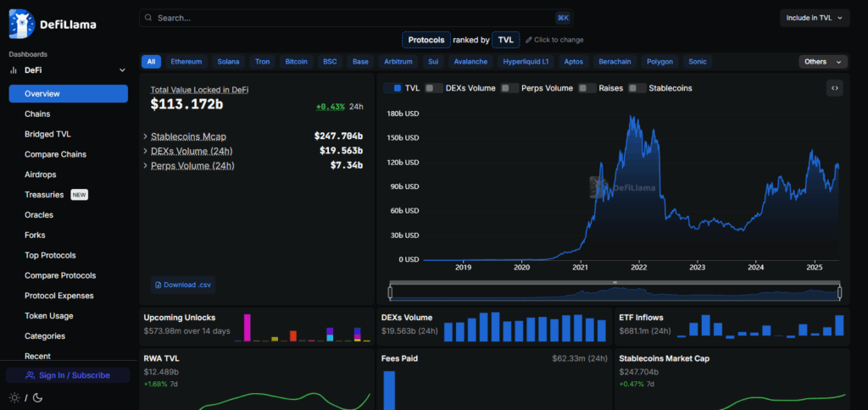Click the moon dark mode icon

tap(37, 397)
